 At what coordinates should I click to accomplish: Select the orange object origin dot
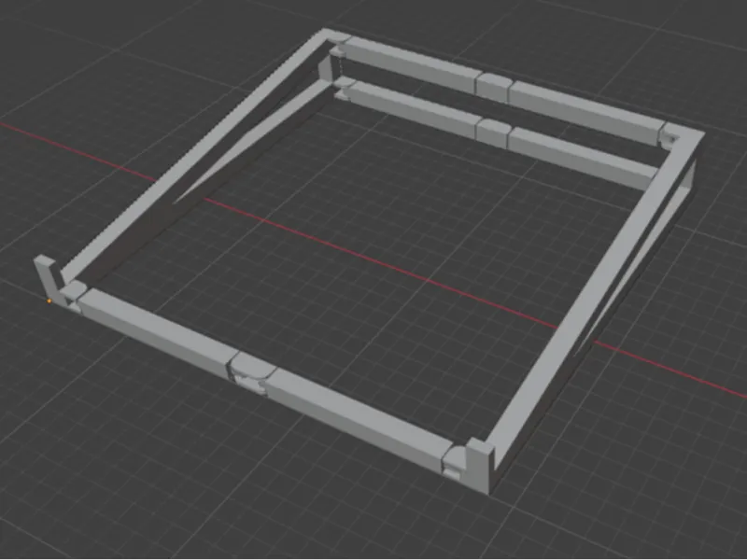coord(49,301)
